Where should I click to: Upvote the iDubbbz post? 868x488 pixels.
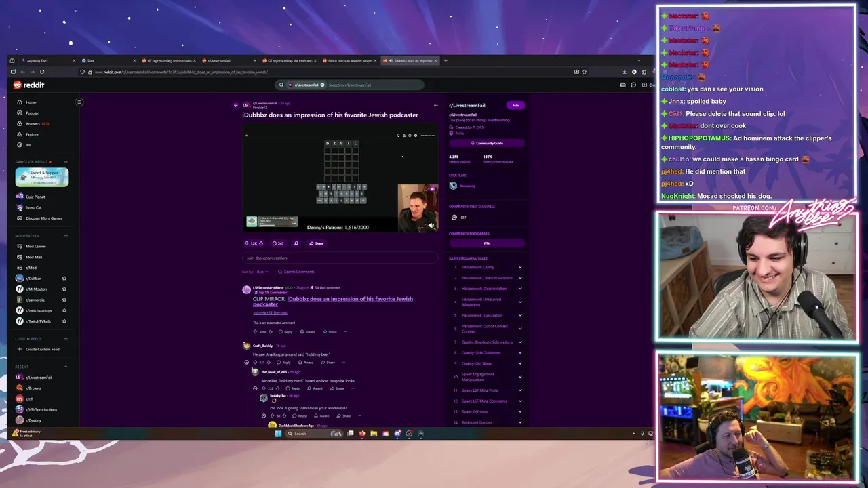coord(247,243)
